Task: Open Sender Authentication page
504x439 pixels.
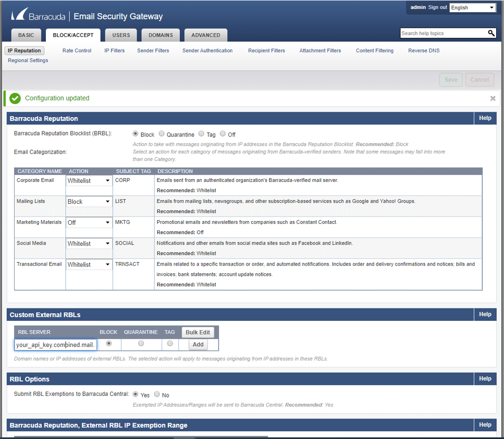Action: [207, 51]
